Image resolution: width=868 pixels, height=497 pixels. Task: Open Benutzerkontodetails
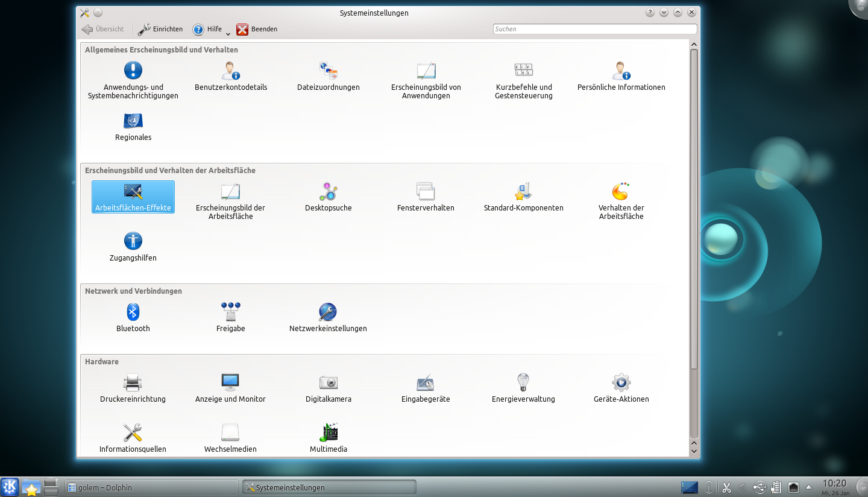pyautogui.click(x=230, y=77)
